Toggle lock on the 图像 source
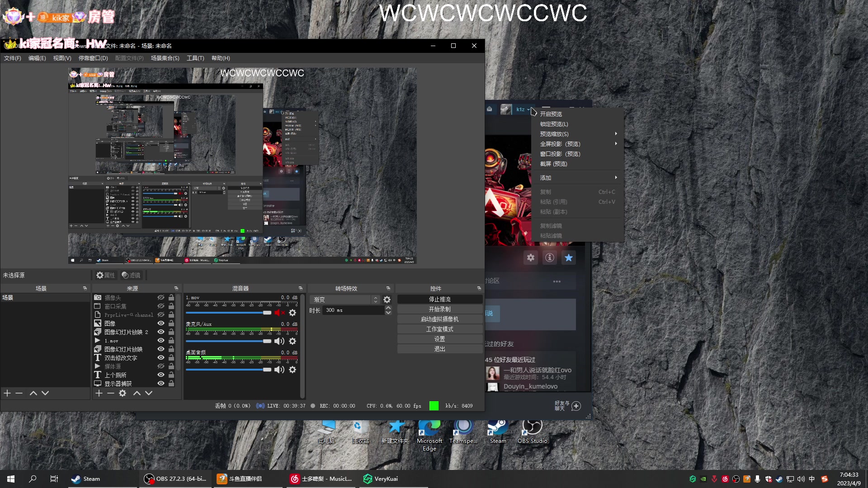Viewport: 868px width, 488px height. tap(171, 324)
